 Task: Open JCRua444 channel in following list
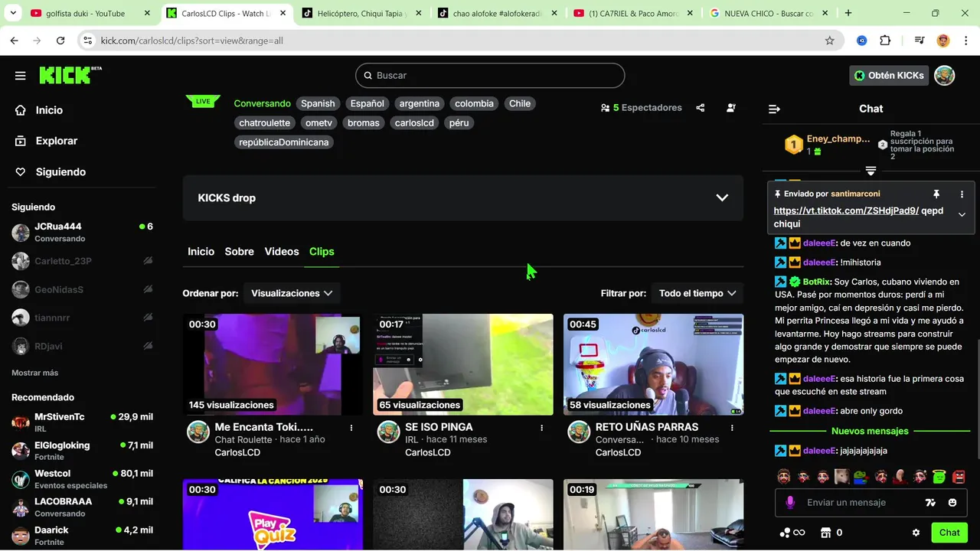point(82,232)
